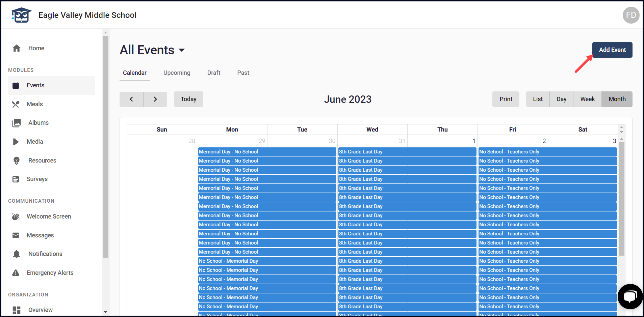Click date number 31 on Wednesday
Image resolution: width=644 pixels, height=317 pixels.
coord(402,141)
